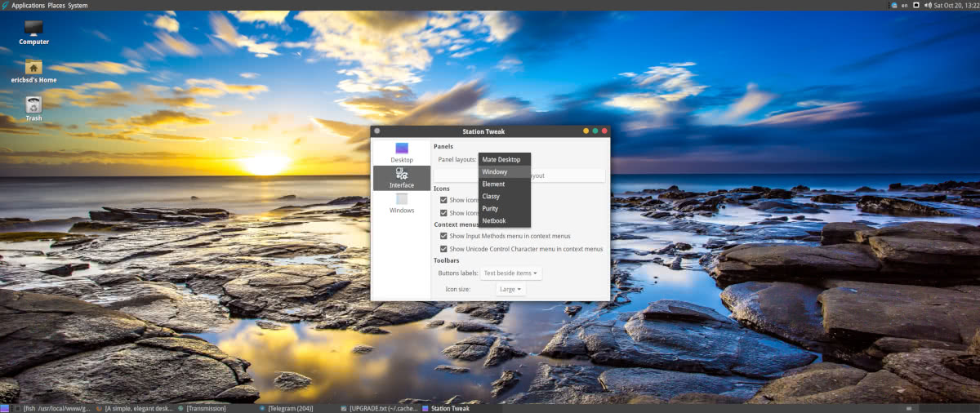Open the Trash desktop icon

coord(33,108)
